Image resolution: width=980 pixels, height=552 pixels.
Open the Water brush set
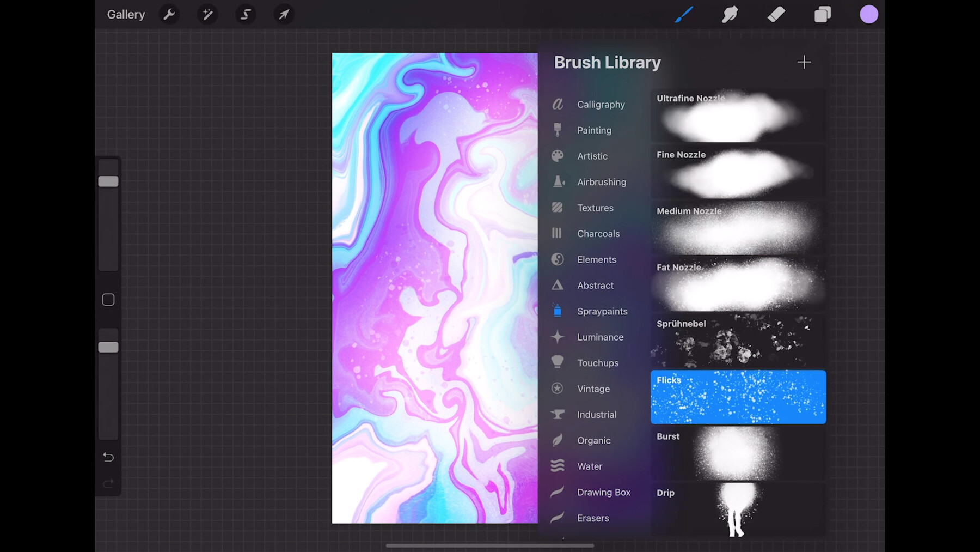coord(589,466)
